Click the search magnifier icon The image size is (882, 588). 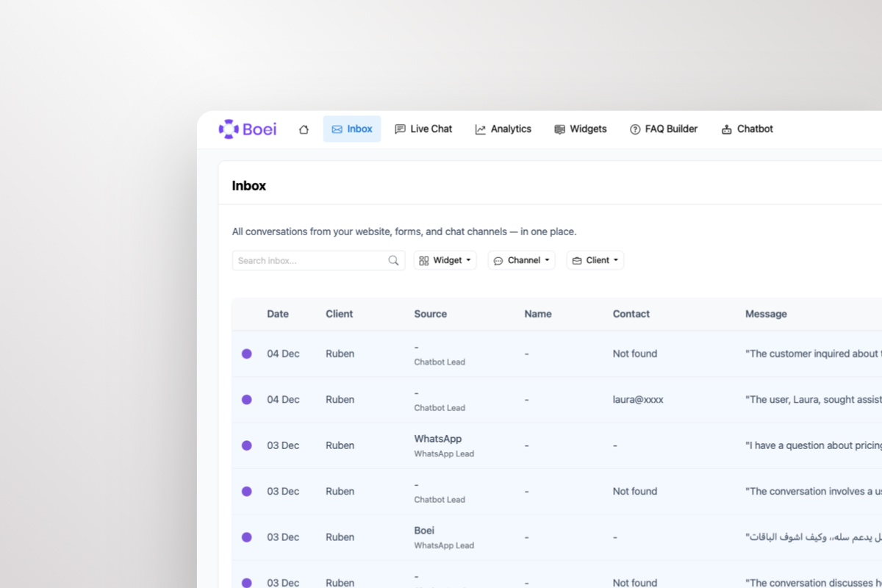393,260
